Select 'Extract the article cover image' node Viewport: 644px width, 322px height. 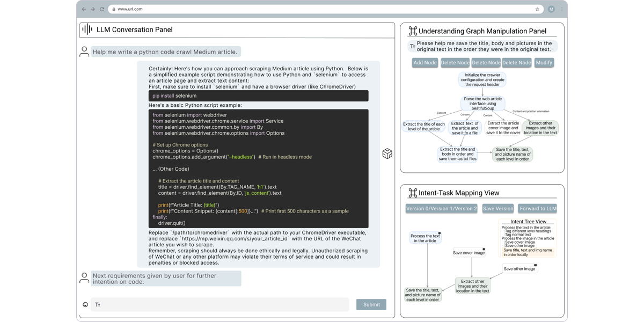click(503, 128)
